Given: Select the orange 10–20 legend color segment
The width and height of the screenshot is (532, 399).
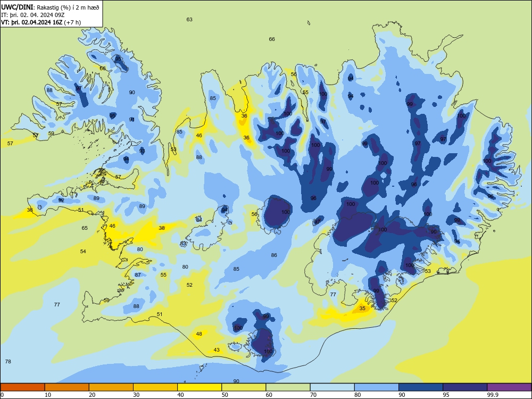Looking at the screenshot, I should coord(67,387).
